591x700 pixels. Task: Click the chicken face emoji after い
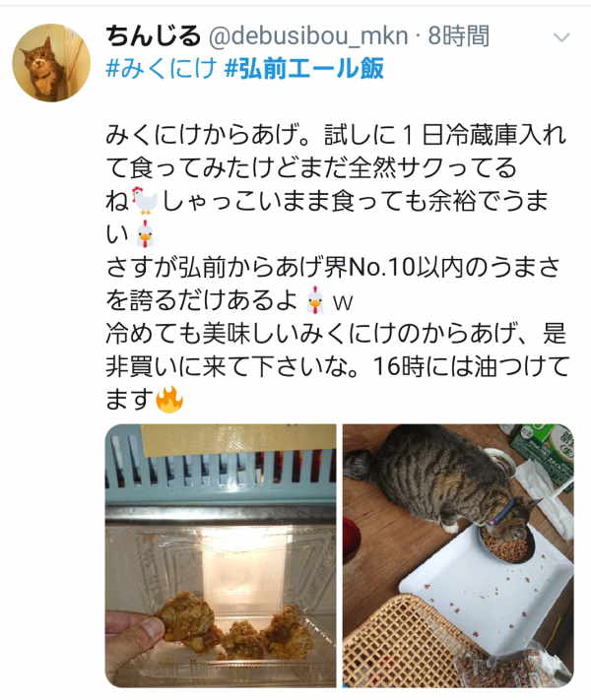click(146, 234)
